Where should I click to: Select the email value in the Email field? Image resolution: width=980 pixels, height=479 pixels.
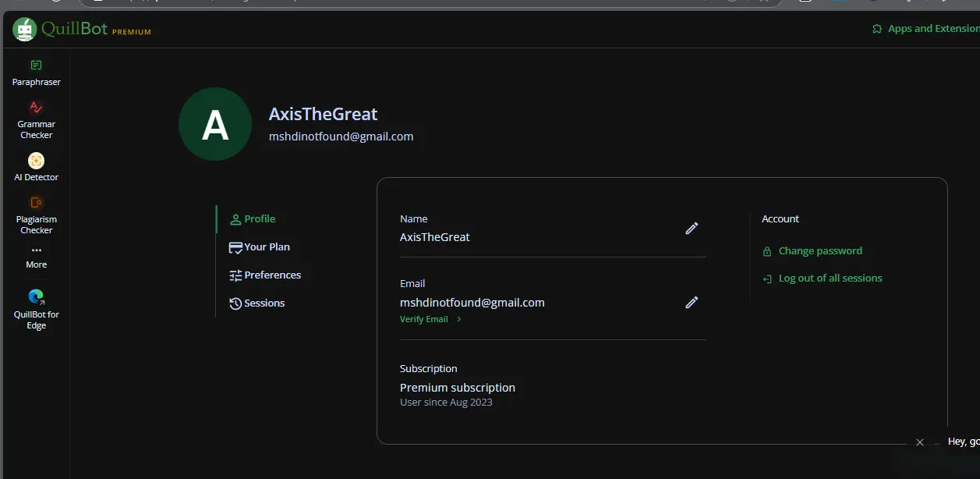(472, 303)
